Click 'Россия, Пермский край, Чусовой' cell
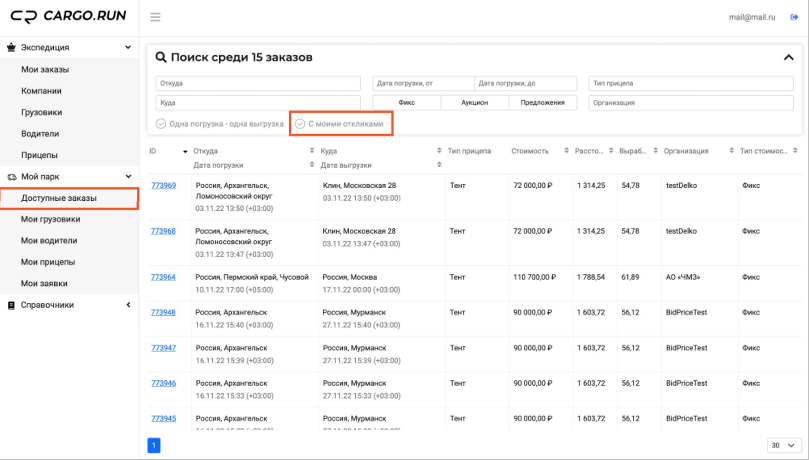Screen dimensions: 809x460 click(x=252, y=277)
